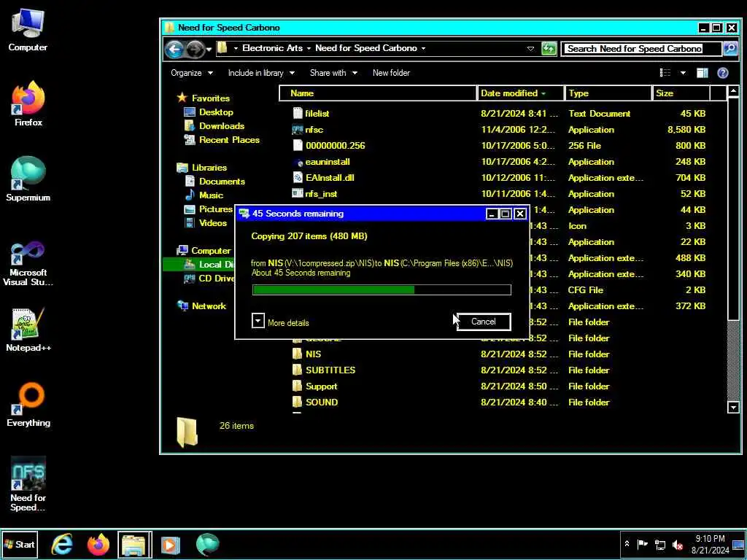
Task: Expand More details in copy dialog
Action: point(280,322)
